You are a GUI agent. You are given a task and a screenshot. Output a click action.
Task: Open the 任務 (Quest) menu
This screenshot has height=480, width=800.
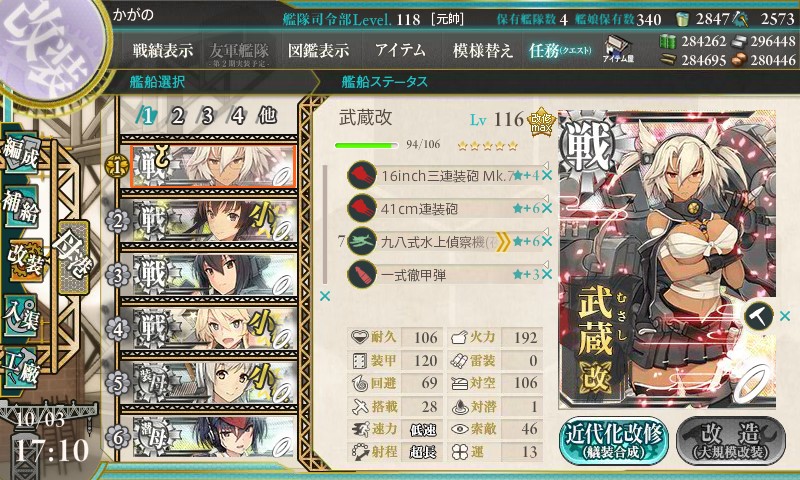point(560,50)
